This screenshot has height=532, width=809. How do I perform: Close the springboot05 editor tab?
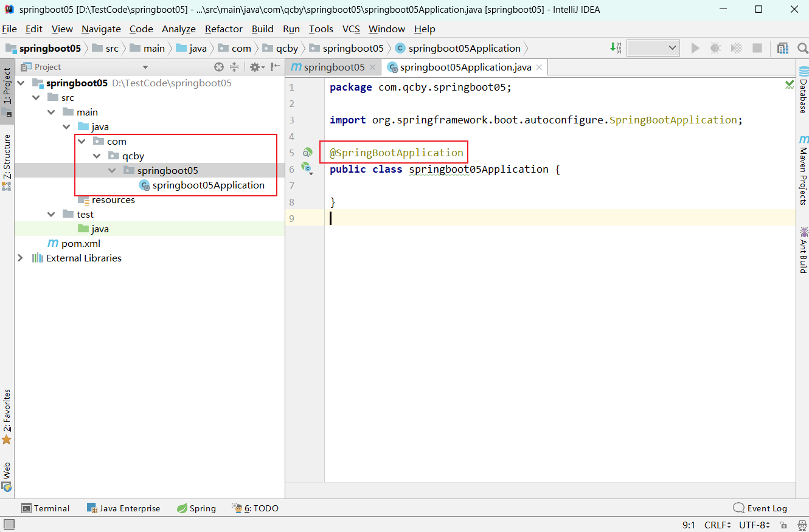(373, 67)
